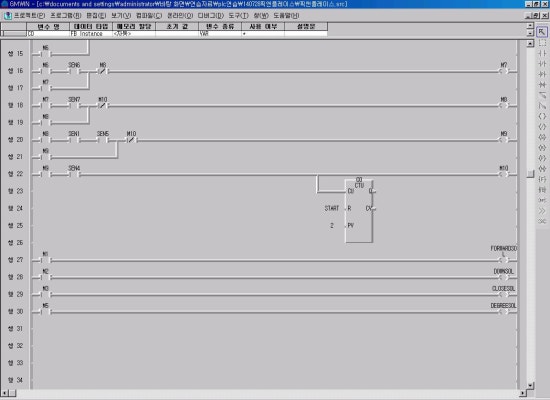550x400 pixels.
Task: Select the set coil (S) tool
Action: point(542,137)
